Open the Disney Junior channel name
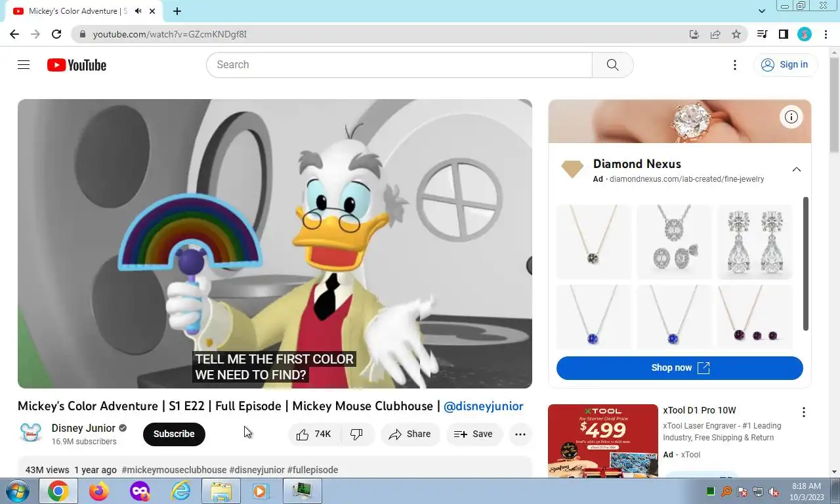Image resolution: width=840 pixels, height=504 pixels. coord(83,428)
